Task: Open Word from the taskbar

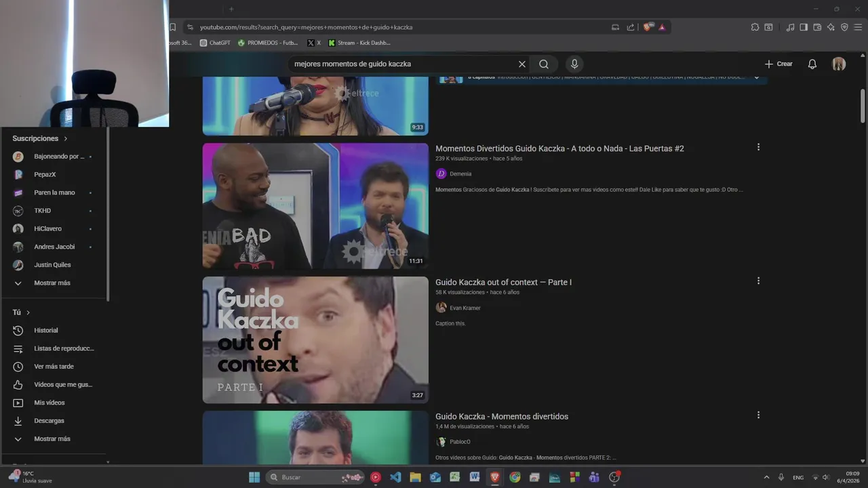Action: [475, 477]
